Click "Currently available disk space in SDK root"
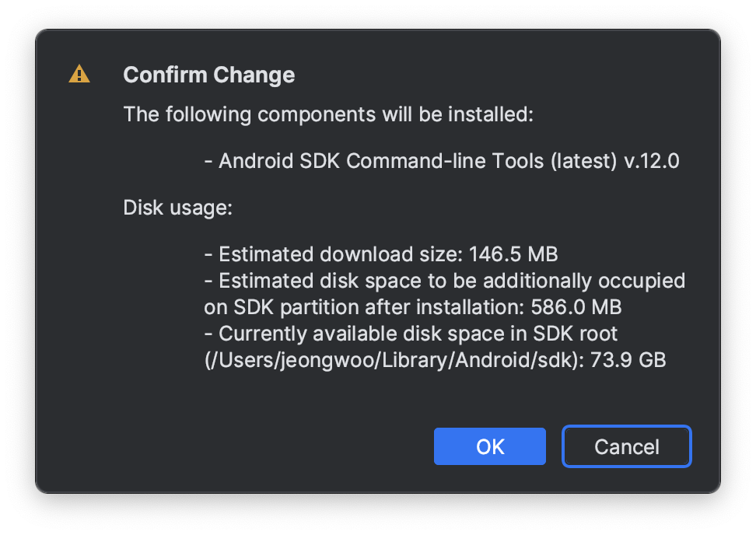Screen dimensions: 756x535 coord(418,334)
